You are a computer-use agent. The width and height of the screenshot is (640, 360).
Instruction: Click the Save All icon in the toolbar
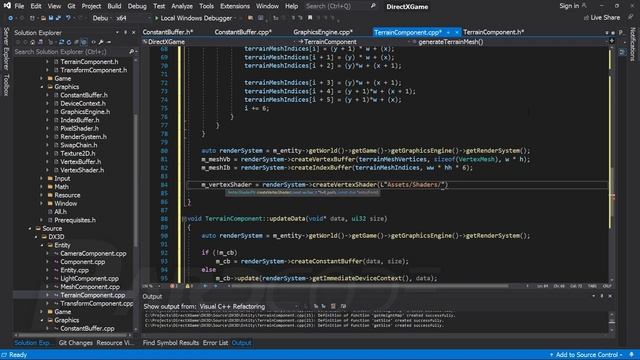coord(58,18)
